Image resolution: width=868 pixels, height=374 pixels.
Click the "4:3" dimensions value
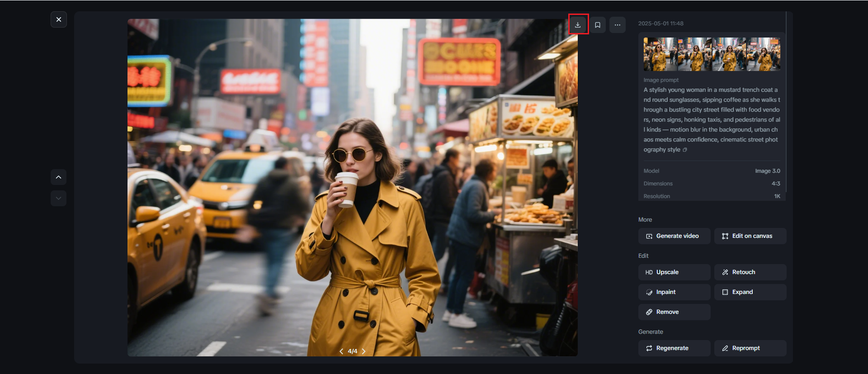click(776, 184)
